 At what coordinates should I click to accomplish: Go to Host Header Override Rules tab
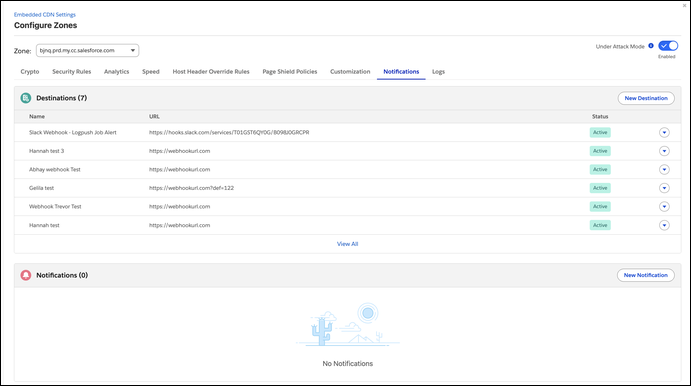211,71
